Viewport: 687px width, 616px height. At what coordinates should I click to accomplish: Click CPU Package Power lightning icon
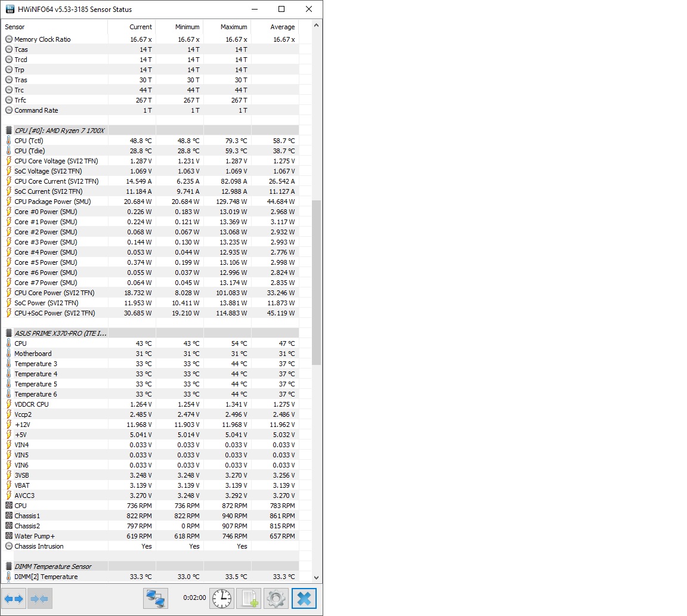click(x=9, y=202)
